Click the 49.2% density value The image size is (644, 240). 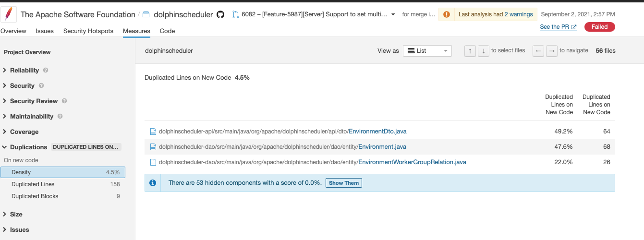pos(563,132)
